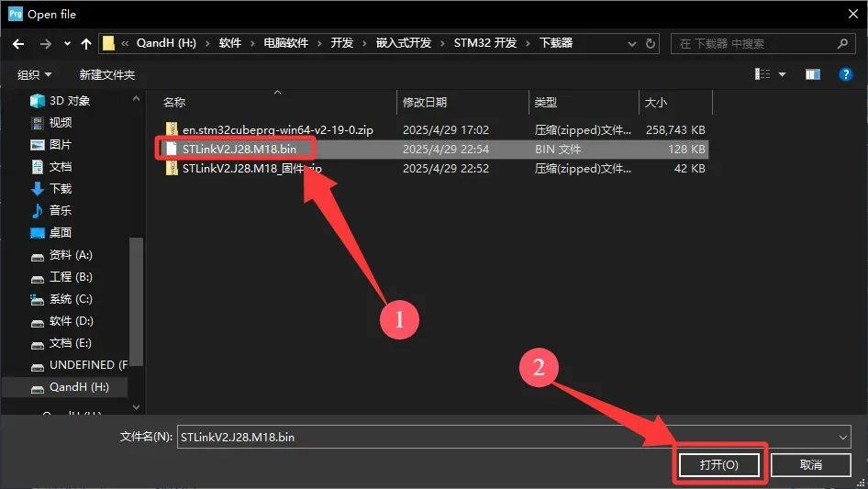Image resolution: width=868 pixels, height=489 pixels.
Task: Sort files by 修改日期 column header
Action: point(425,102)
